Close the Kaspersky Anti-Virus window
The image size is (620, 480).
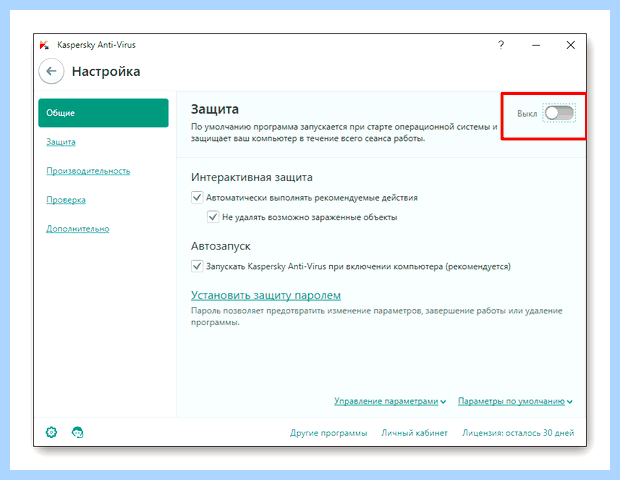point(571,45)
